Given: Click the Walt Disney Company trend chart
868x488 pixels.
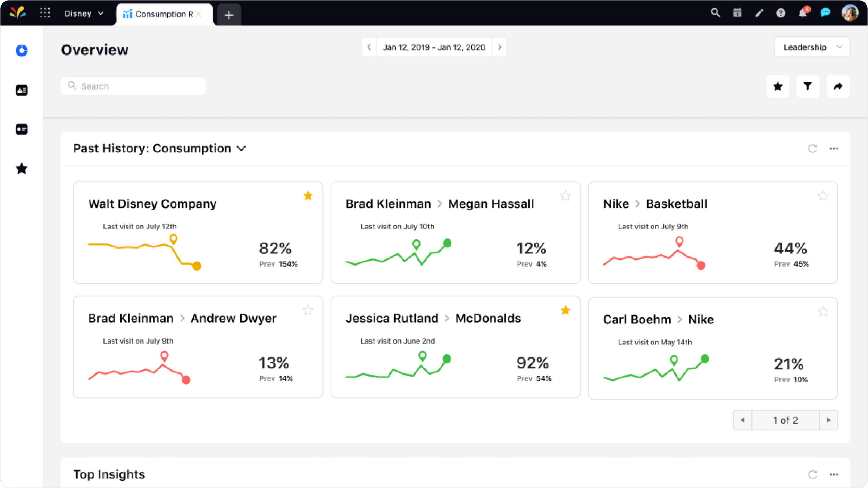Looking at the screenshot, I should [145, 253].
